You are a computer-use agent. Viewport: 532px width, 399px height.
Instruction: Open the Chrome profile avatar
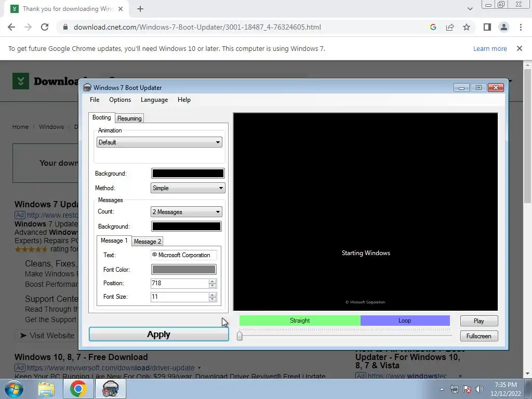[504, 27]
